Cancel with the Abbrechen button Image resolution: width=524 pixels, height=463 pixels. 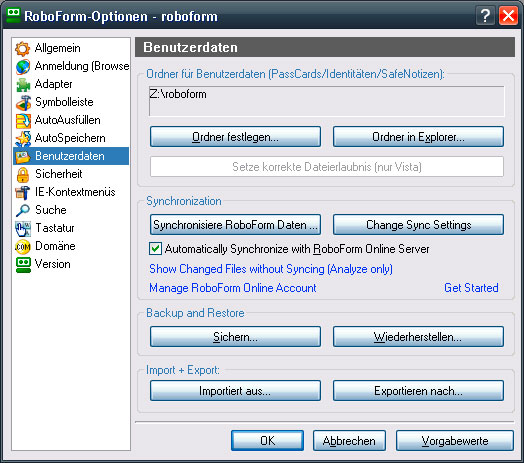[349, 441]
